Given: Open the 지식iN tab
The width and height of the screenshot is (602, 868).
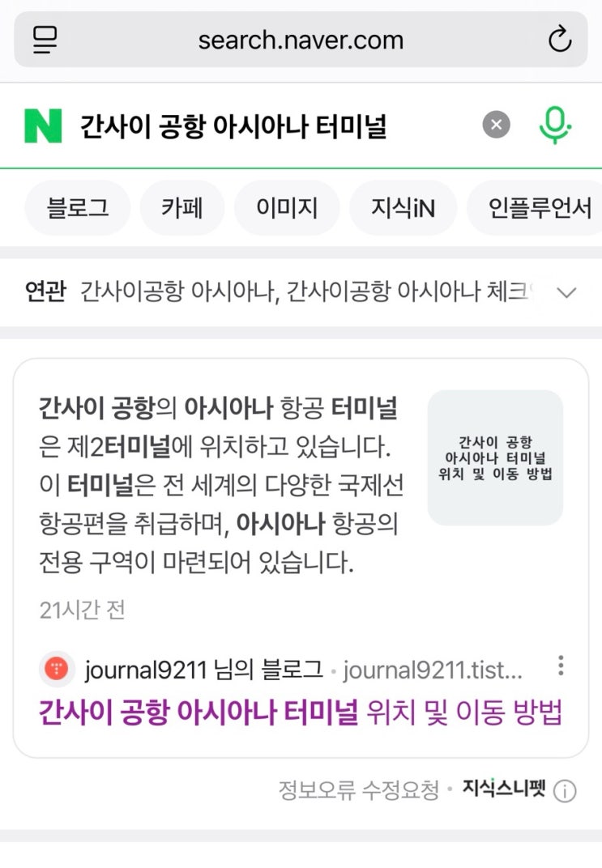Looking at the screenshot, I should pyautogui.click(x=403, y=207).
